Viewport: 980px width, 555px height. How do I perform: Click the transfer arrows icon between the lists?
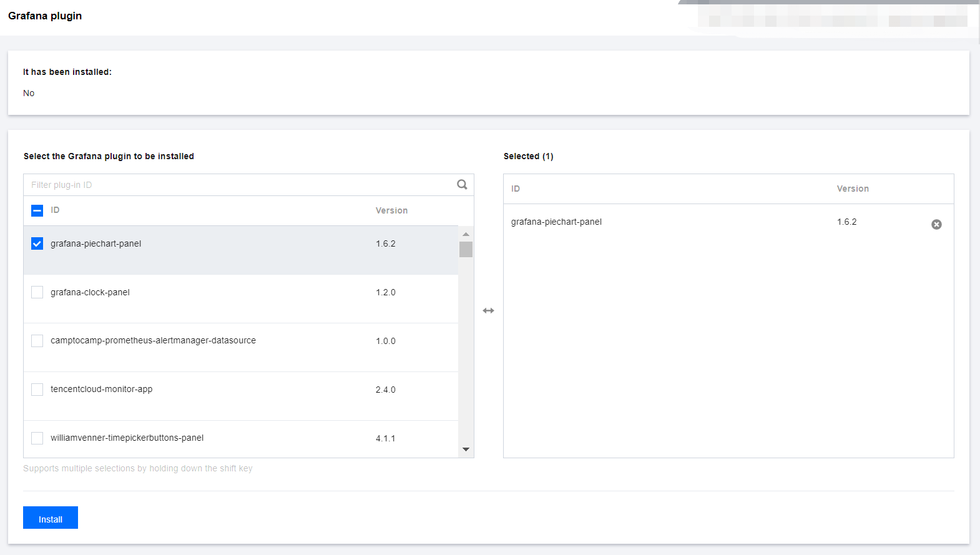488,310
